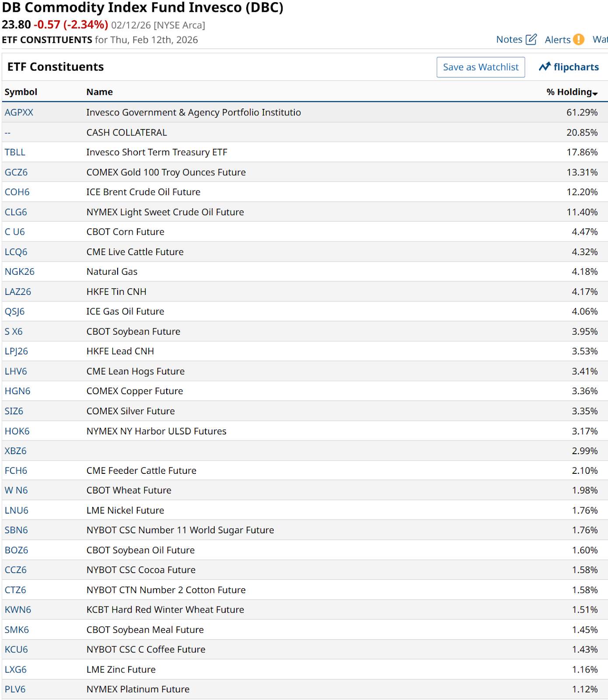Open the SIZ6 silver symbol link
This screenshot has height=700, width=608.
tap(14, 411)
